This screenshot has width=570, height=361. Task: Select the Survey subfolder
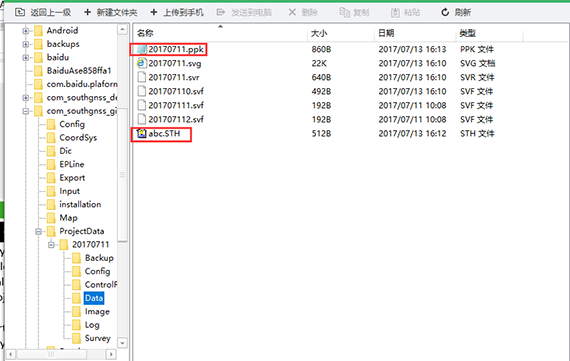[x=97, y=338]
